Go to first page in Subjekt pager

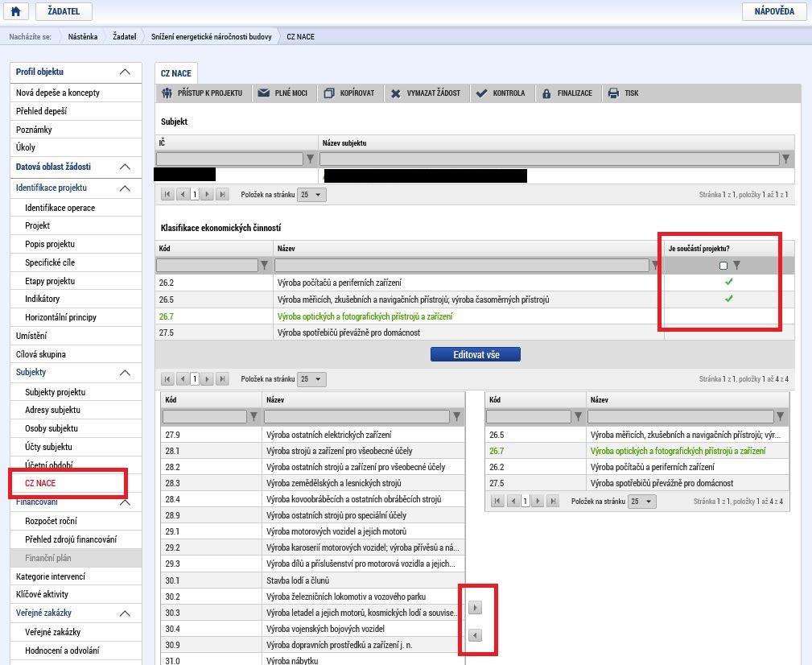[167, 195]
